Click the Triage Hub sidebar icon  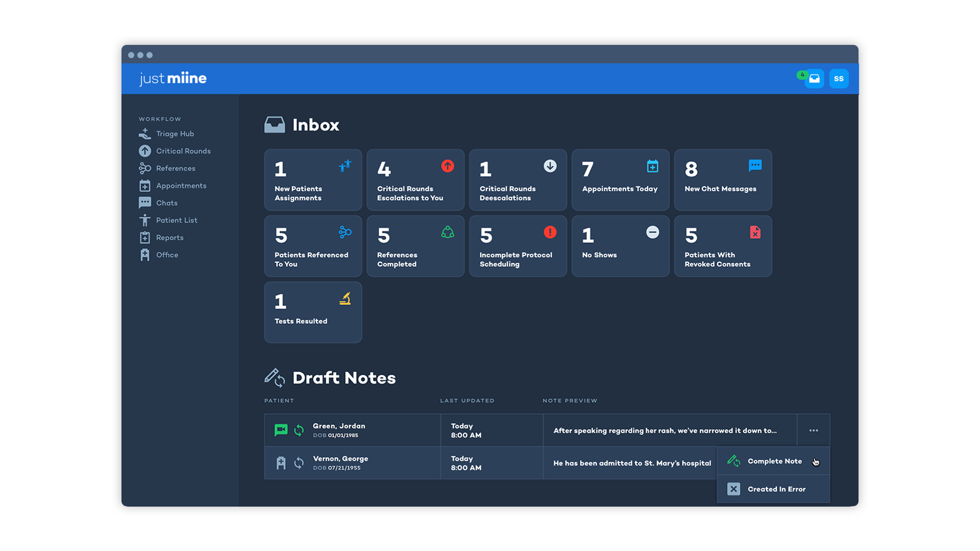(x=145, y=134)
